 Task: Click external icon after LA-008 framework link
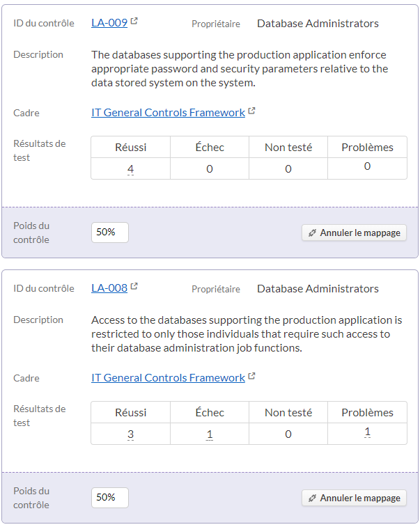tap(252, 376)
